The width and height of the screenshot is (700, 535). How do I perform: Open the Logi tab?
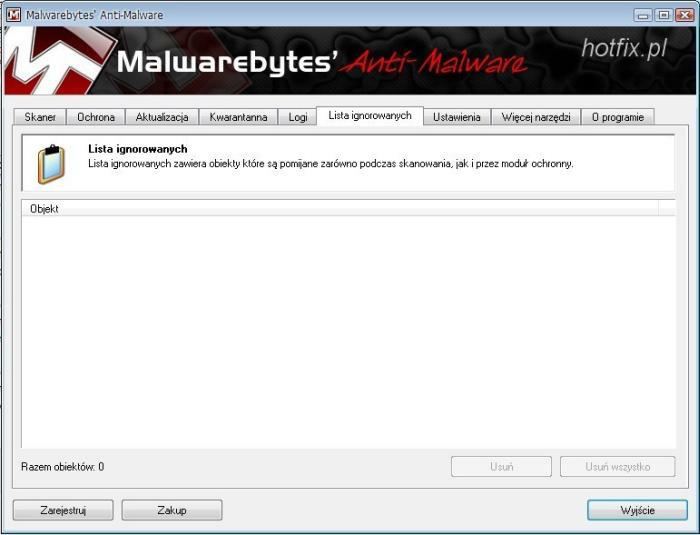[x=298, y=117]
